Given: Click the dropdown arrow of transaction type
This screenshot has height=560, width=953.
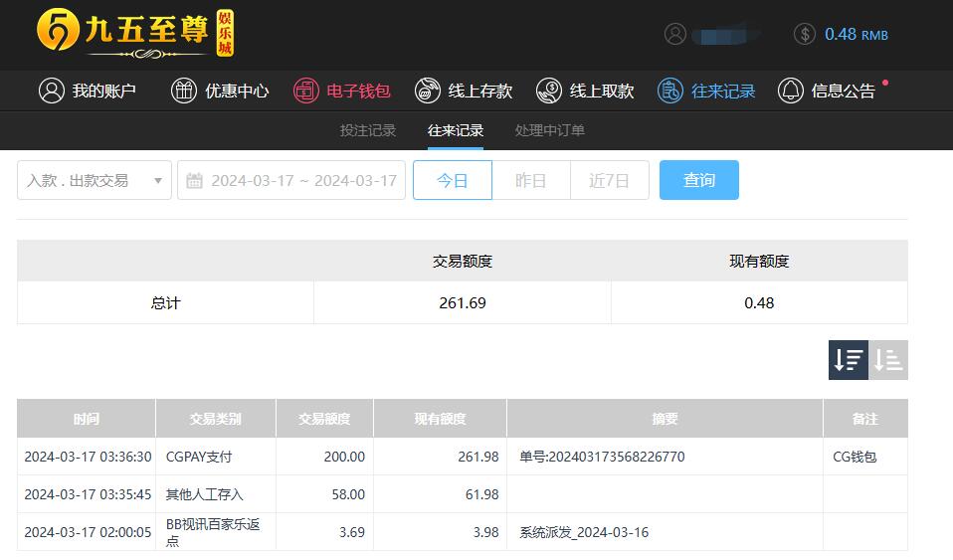Looking at the screenshot, I should 158,181.
